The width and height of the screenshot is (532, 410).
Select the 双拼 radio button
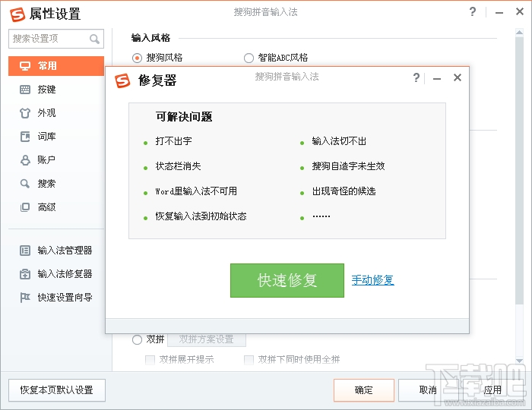[137, 339]
